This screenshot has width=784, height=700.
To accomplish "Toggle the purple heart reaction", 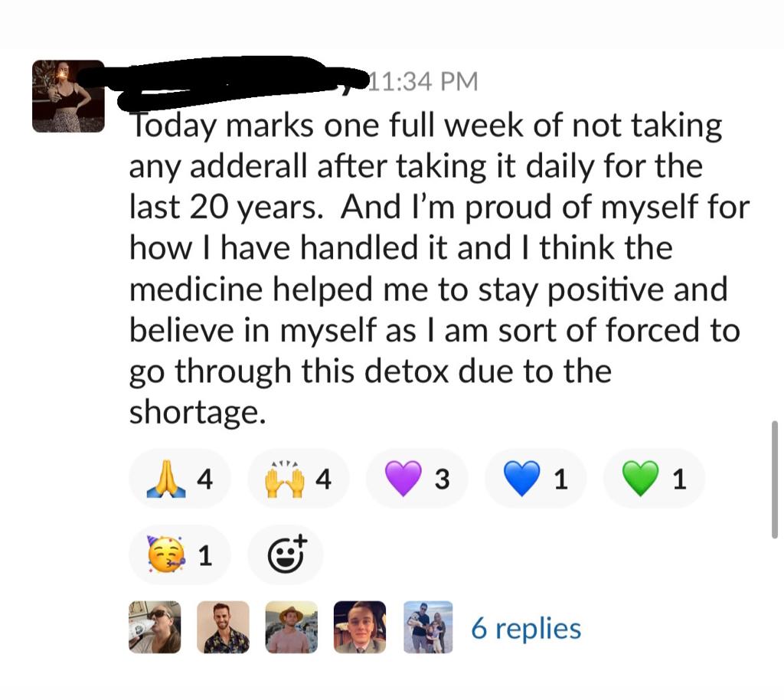I will (416, 479).
